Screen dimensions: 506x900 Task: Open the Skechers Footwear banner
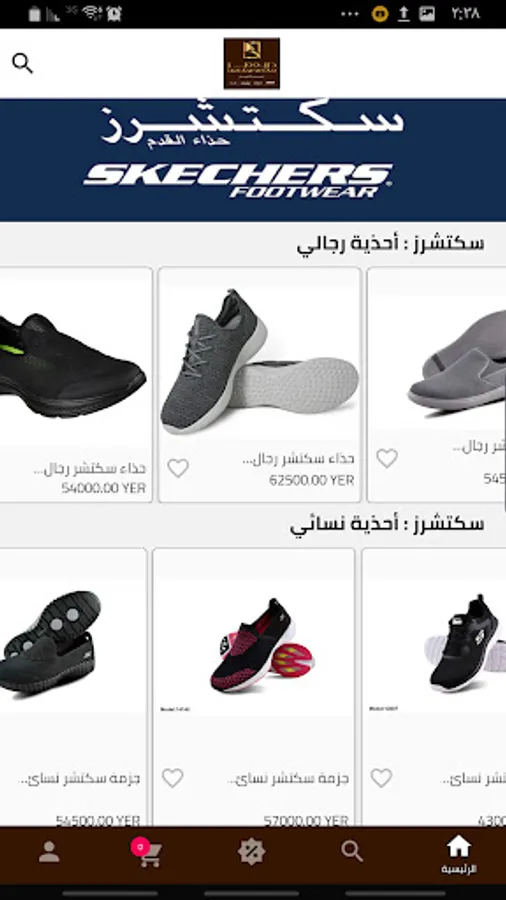click(x=253, y=160)
